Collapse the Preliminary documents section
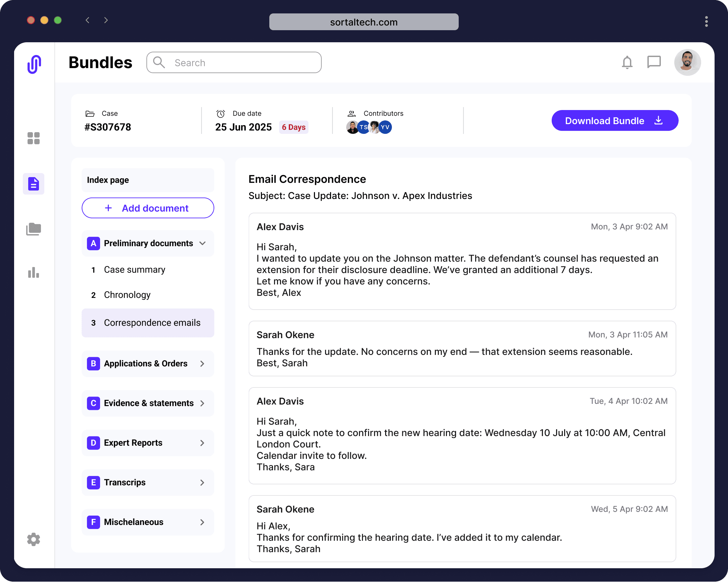Viewport: 728px width, 583px height. point(202,243)
